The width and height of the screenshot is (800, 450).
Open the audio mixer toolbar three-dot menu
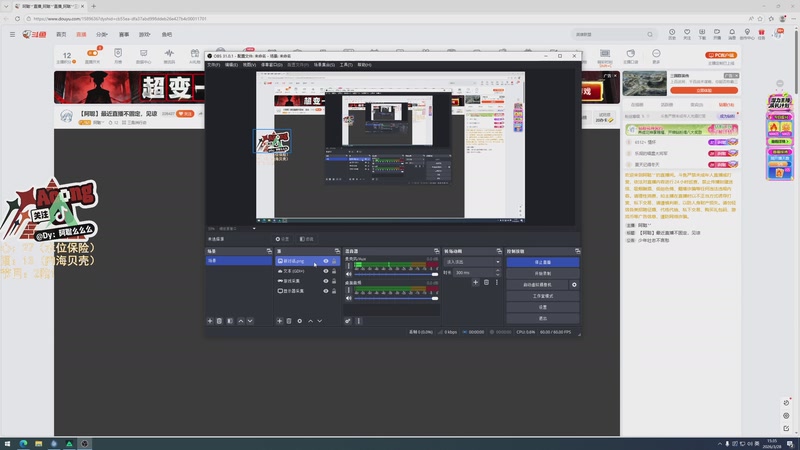click(x=359, y=321)
